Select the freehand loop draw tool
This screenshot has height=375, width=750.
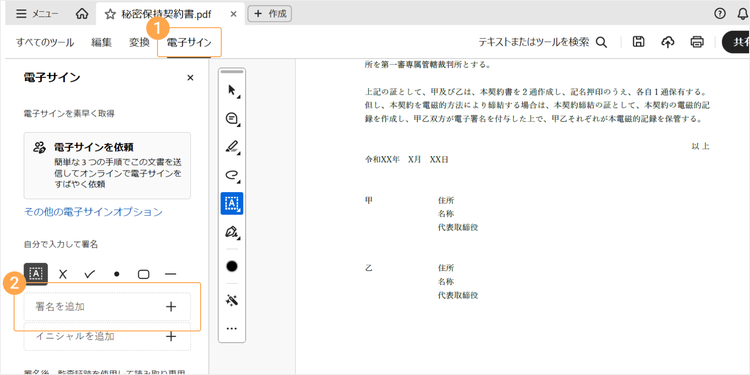pos(232,175)
